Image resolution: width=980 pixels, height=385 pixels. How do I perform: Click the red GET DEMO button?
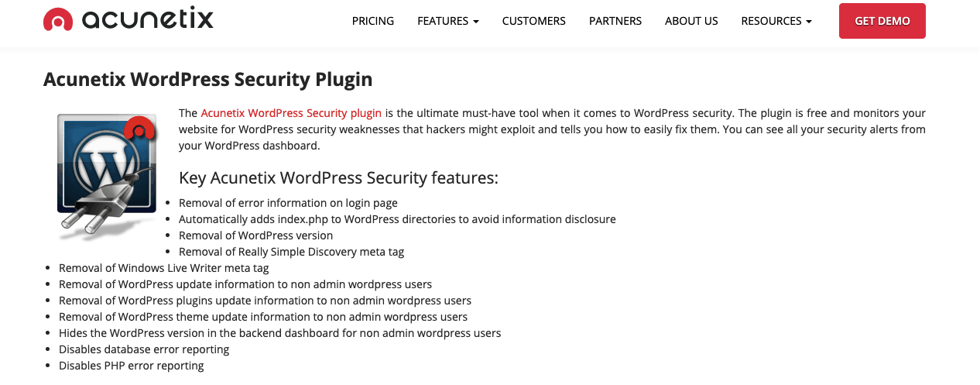[x=882, y=21]
